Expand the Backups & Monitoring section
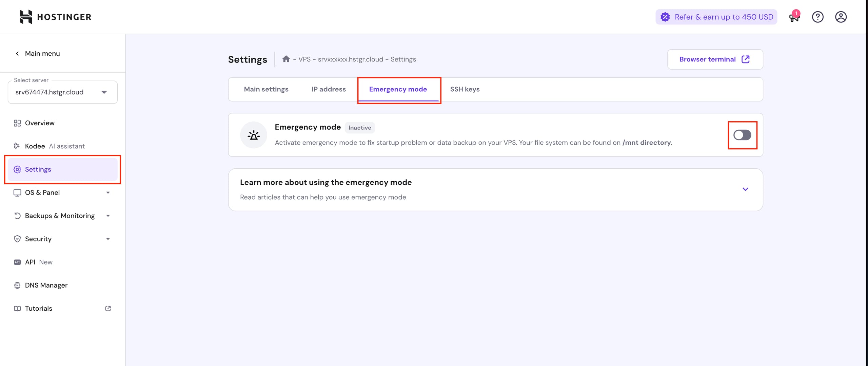Image resolution: width=868 pixels, height=366 pixels. pos(108,216)
